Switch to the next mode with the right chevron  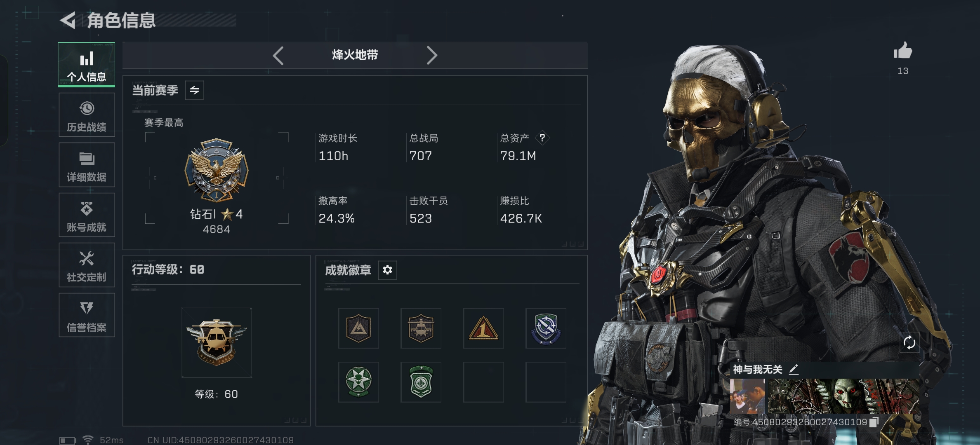tap(431, 55)
